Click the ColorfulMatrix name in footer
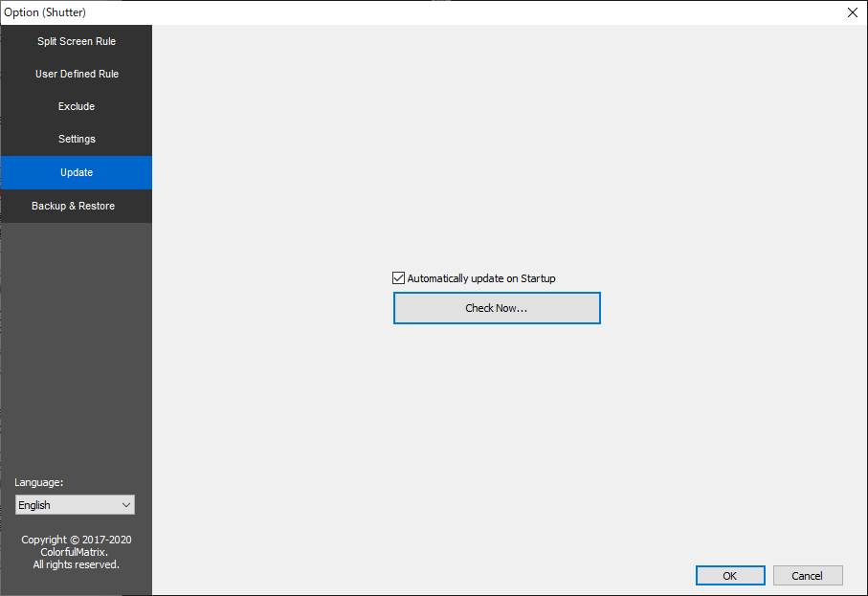 tap(75, 552)
